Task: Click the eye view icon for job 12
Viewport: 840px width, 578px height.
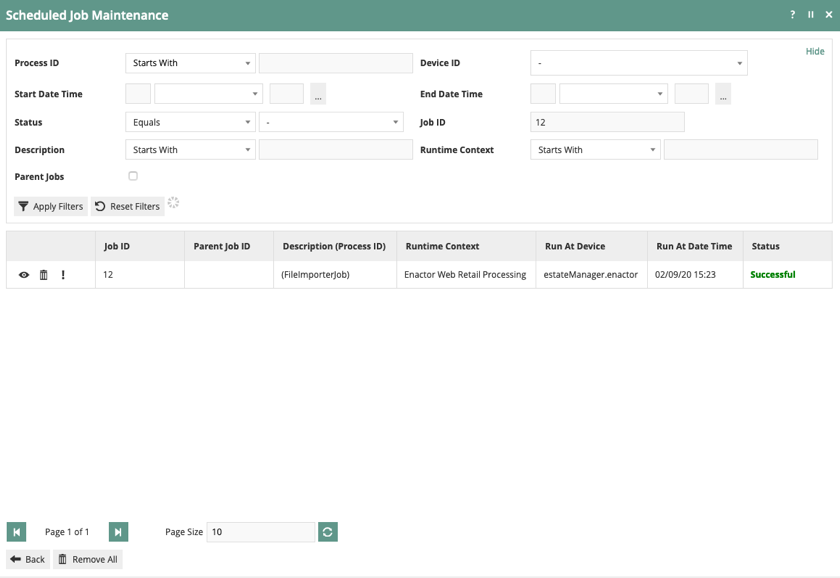Action: point(24,275)
